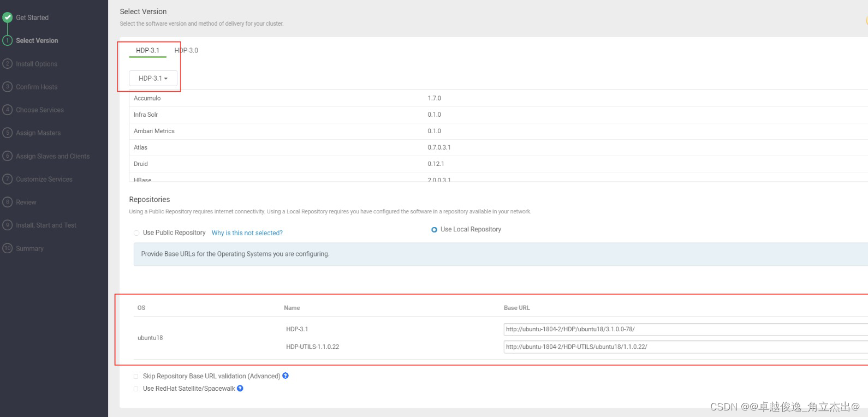Click the step 3 circle icon
This screenshot has height=417, width=868.
click(x=8, y=87)
